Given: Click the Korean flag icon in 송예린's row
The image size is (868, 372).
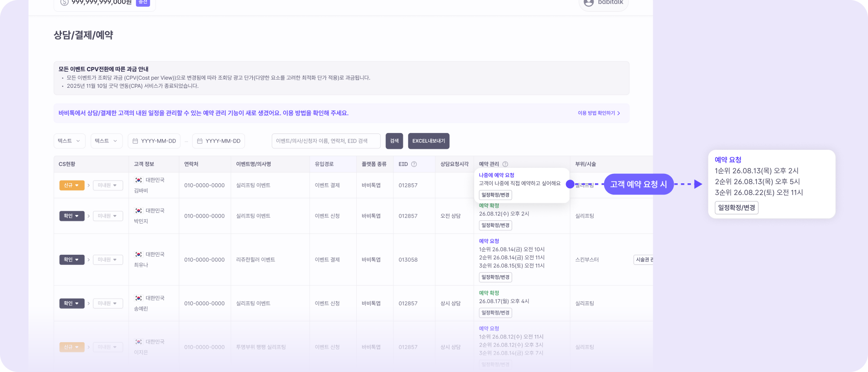Looking at the screenshot, I should (x=139, y=298).
